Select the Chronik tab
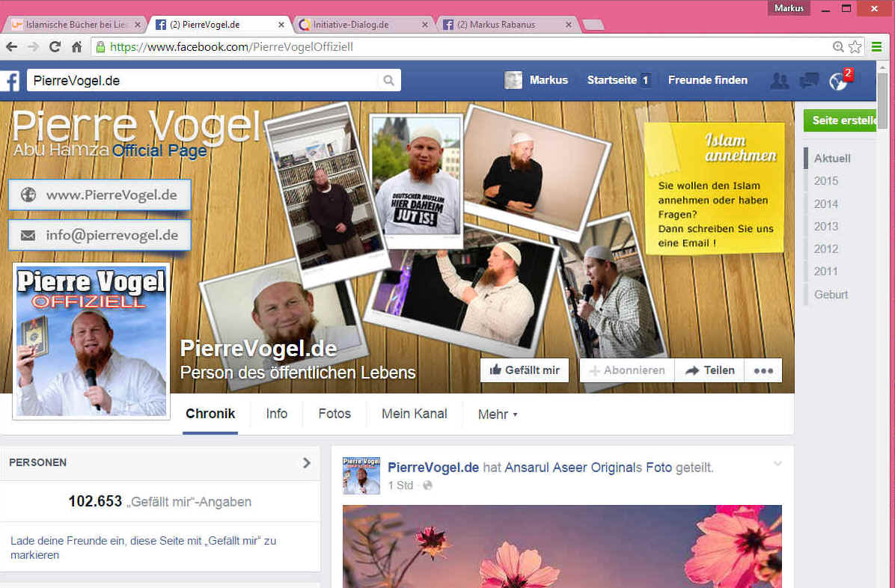 210,414
